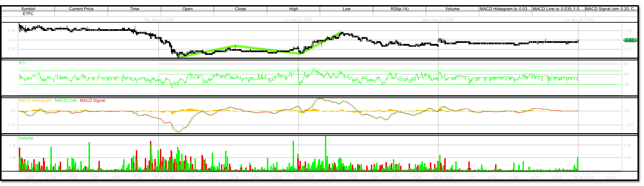Click the green 1.82 current price tag
The height and width of the screenshot is (186, 644).
[x=630, y=40]
